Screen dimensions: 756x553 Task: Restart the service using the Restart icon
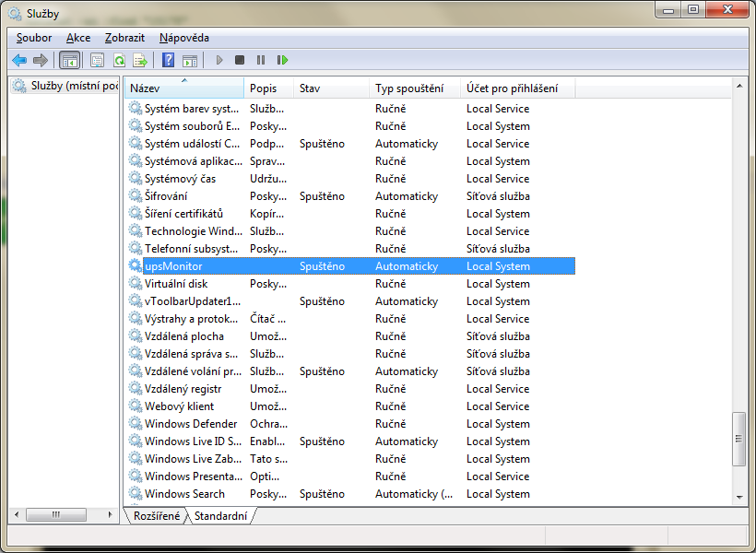[x=282, y=60]
